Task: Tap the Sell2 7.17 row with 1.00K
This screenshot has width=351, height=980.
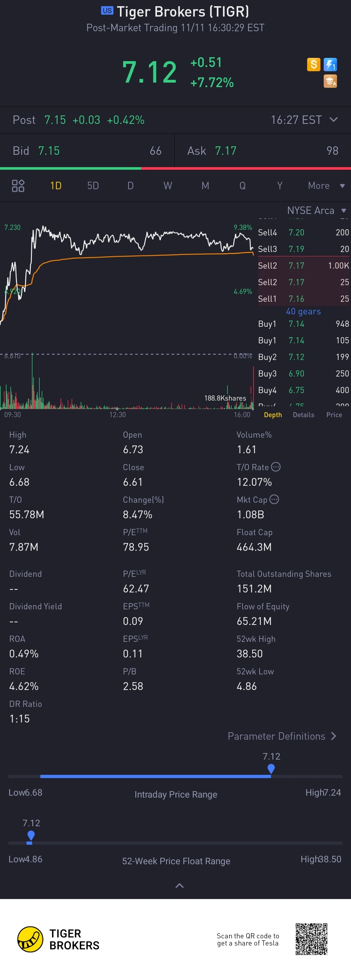Action: [304, 266]
